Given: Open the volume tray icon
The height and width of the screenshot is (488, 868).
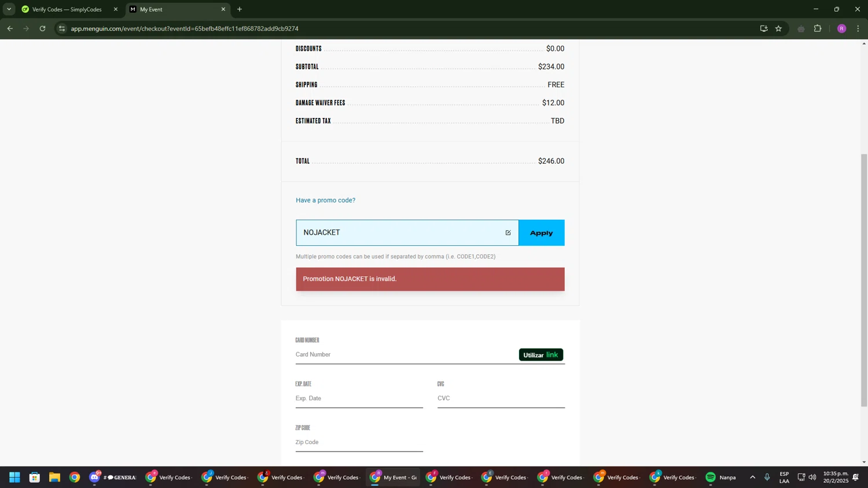Looking at the screenshot, I should click(x=812, y=478).
